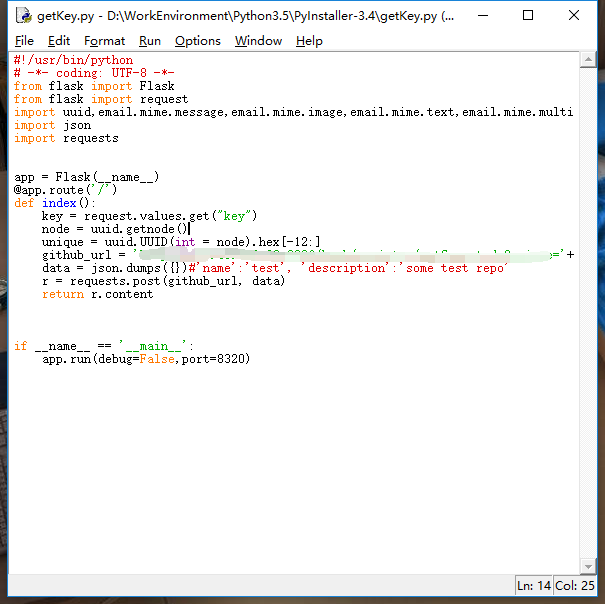
Task: Close the getKey.py editor window
Action: pyautogui.click(x=574, y=15)
